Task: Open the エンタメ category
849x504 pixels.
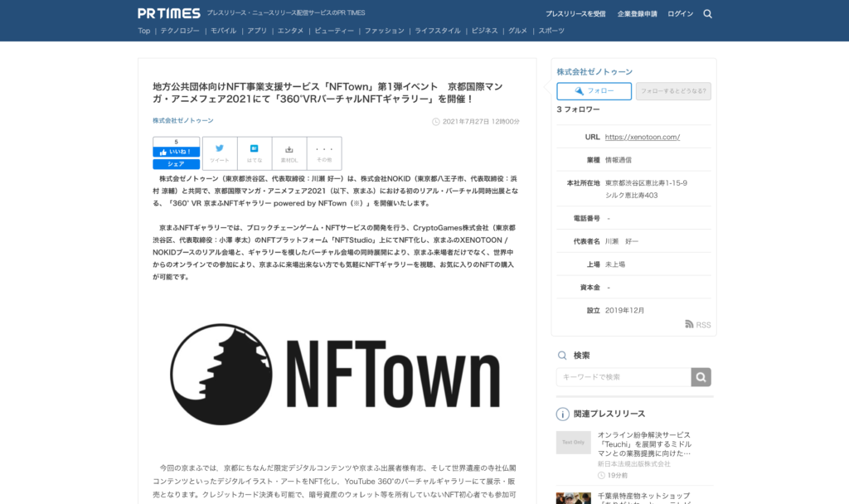Action: (290, 31)
